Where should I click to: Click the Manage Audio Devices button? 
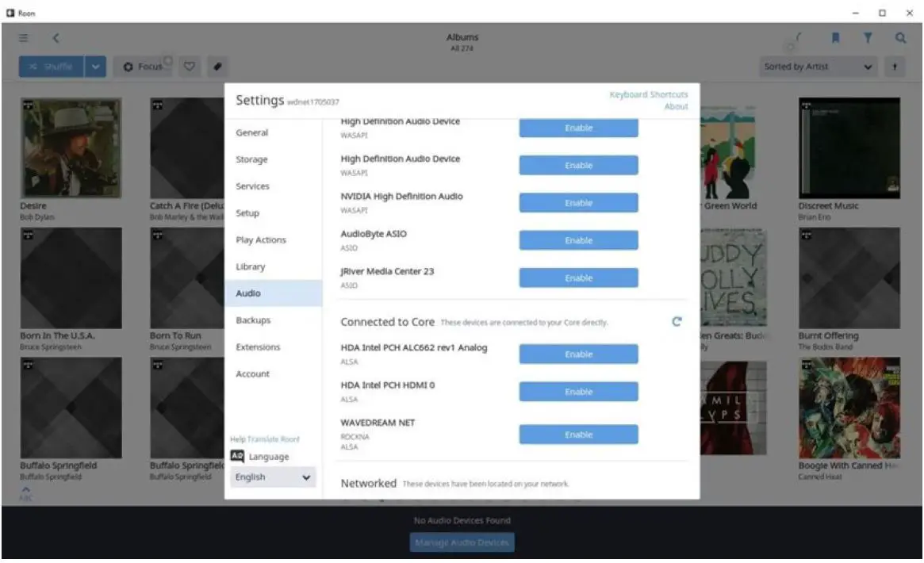coord(462,542)
